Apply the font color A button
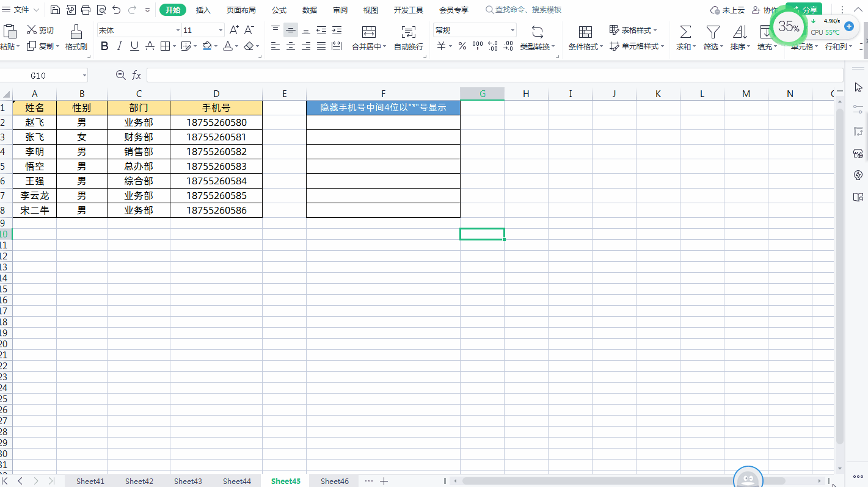 [x=227, y=46]
